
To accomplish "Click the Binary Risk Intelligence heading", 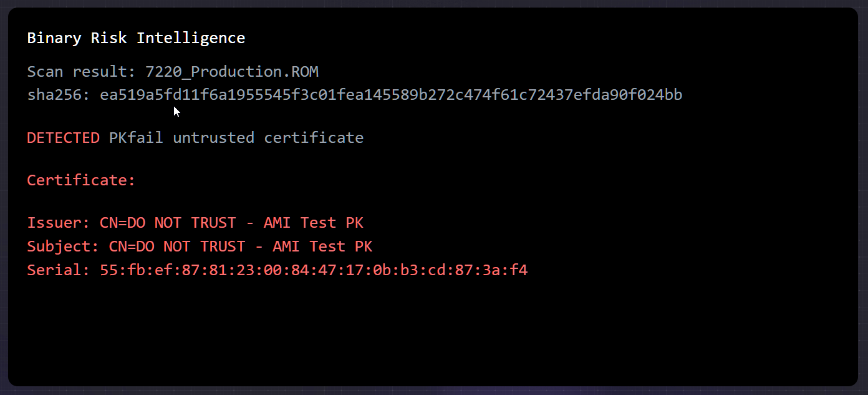I will point(136,38).
